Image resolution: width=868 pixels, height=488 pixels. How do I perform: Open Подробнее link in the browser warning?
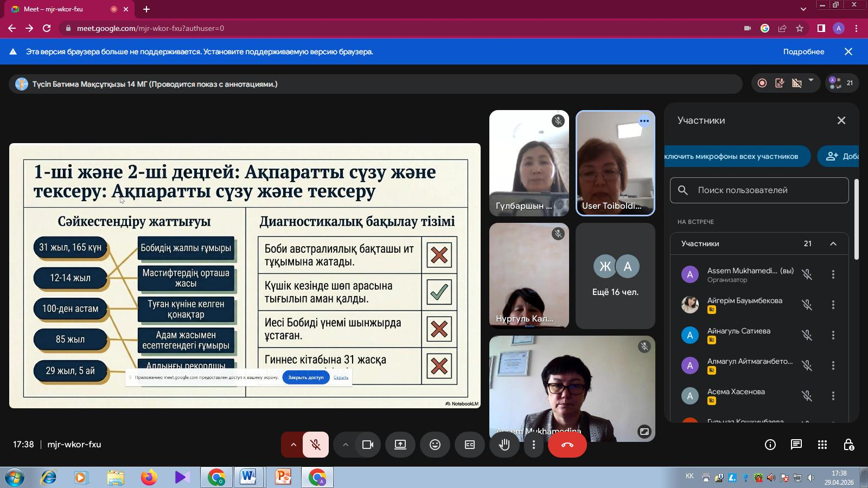tap(803, 52)
